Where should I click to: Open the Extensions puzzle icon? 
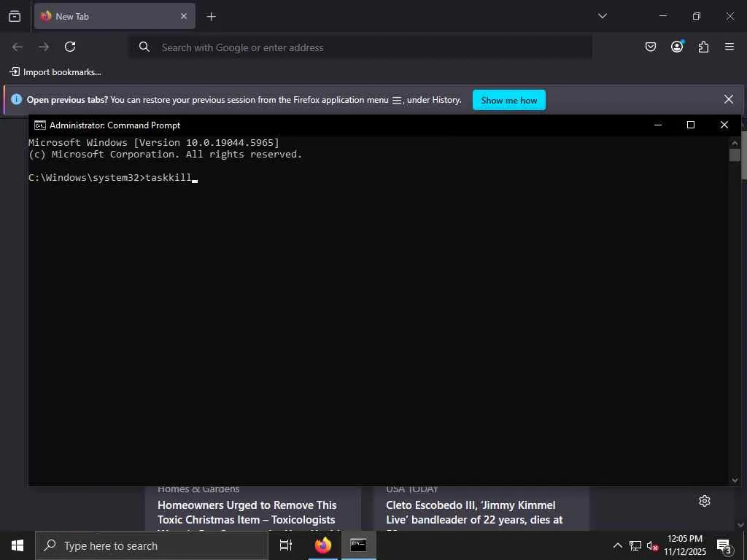703,47
